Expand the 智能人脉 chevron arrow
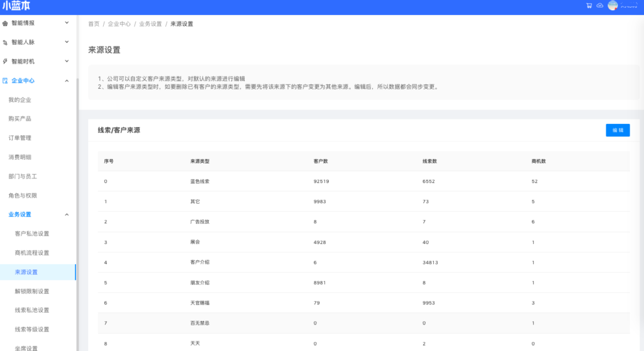644x351 pixels. pyautogui.click(x=67, y=42)
